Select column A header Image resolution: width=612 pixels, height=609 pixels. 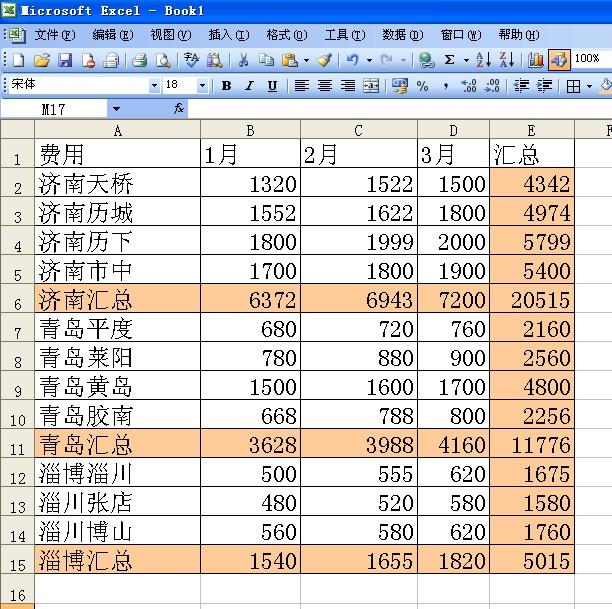(x=117, y=130)
